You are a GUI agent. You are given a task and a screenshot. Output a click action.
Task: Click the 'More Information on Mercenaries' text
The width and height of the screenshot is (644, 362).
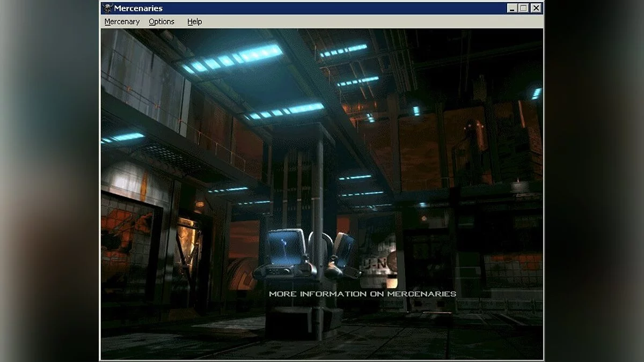(x=362, y=294)
